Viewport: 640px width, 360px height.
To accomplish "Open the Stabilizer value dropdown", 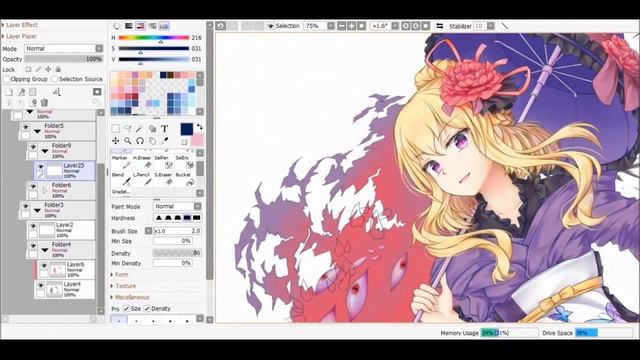I will (x=491, y=26).
